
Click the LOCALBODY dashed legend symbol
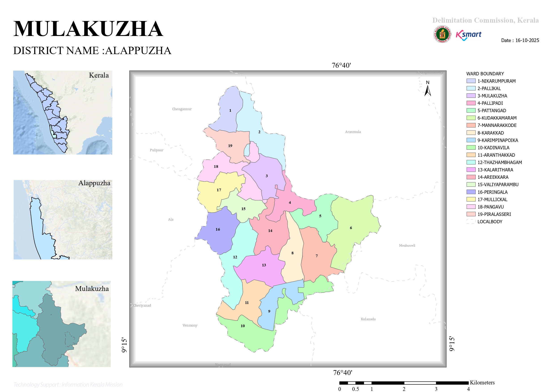coord(471,221)
